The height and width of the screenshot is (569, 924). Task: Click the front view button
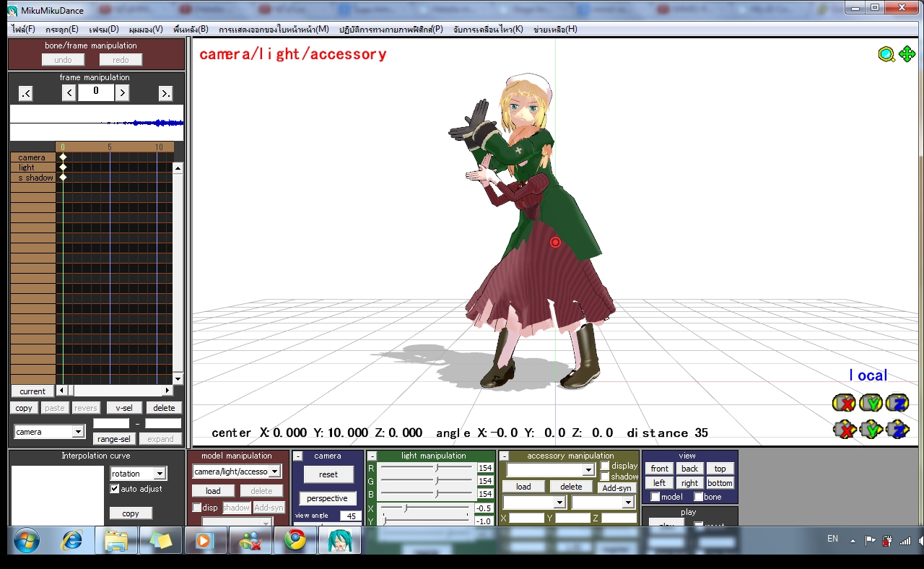[660, 469]
